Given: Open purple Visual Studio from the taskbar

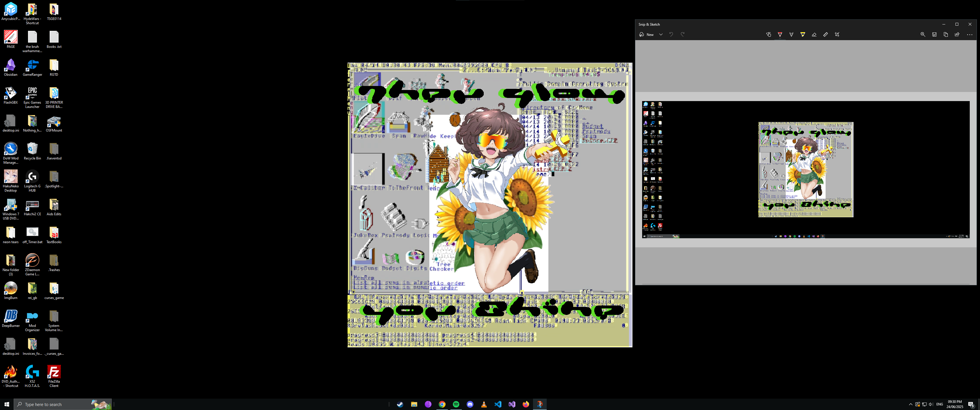Looking at the screenshot, I should coord(512,404).
